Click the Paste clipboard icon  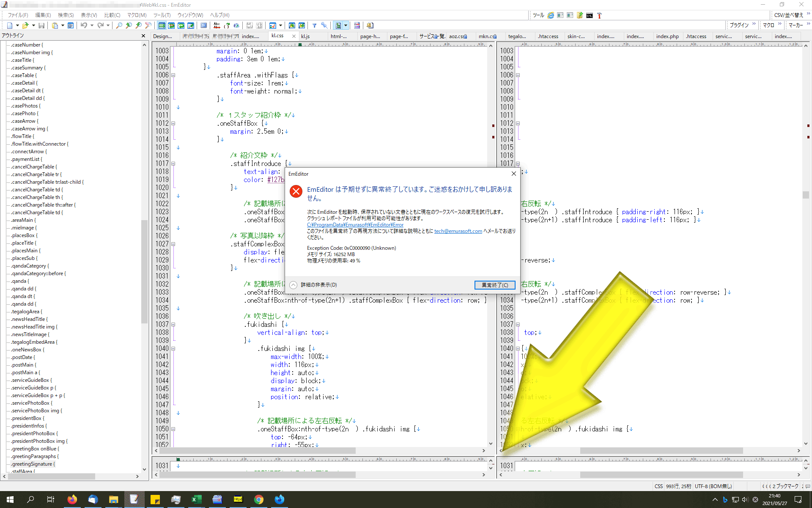tap(55, 25)
